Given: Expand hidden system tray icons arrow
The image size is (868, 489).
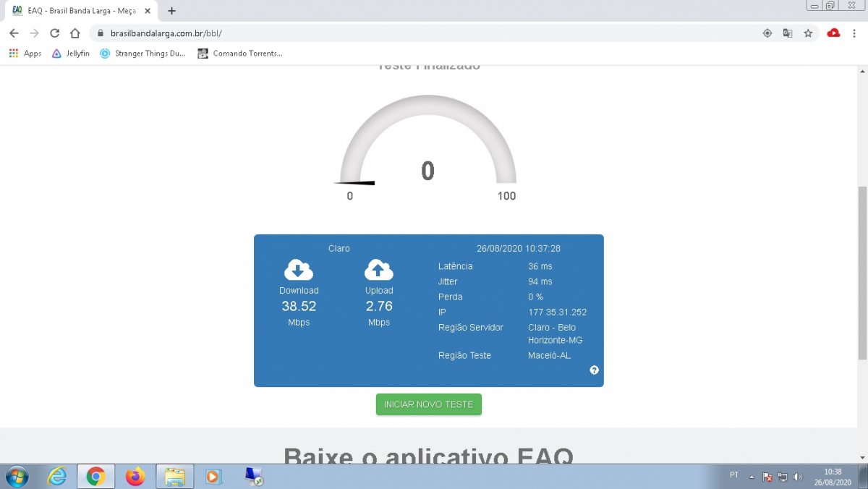Looking at the screenshot, I should (751, 477).
